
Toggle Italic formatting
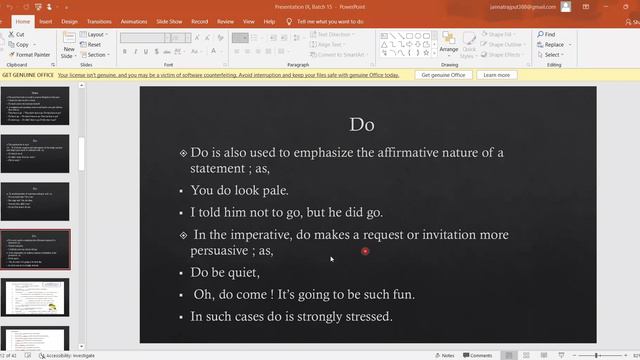(135, 51)
